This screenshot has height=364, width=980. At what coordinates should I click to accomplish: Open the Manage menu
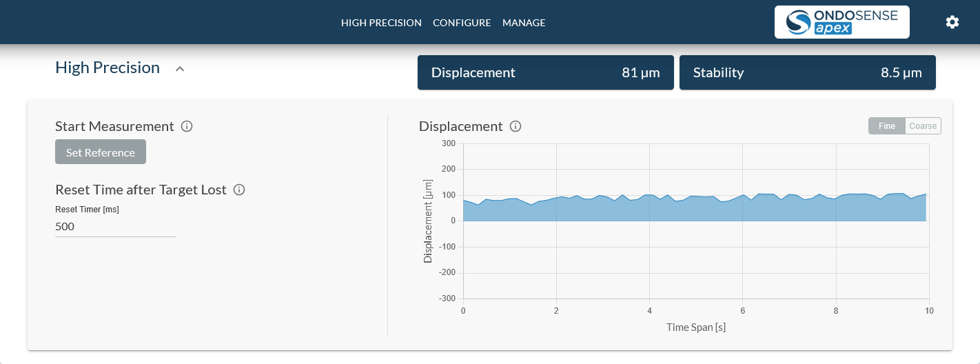pyautogui.click(x=524, y=23)
